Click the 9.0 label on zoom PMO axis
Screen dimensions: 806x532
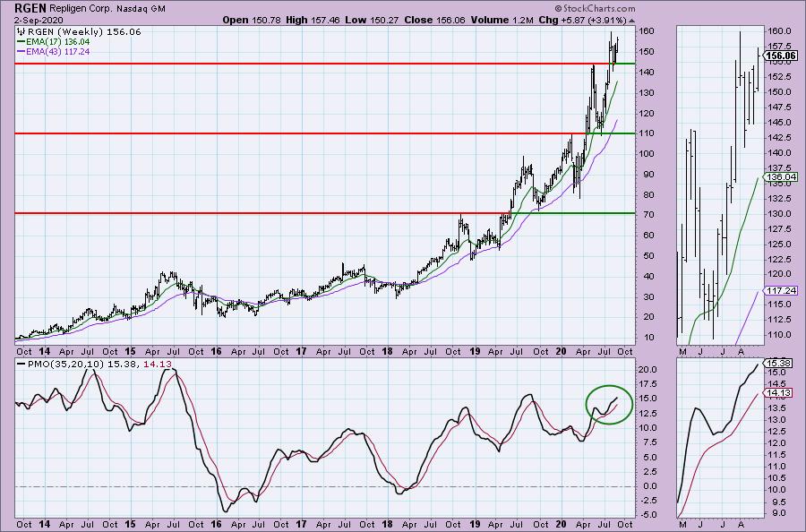tap(779, 513)
